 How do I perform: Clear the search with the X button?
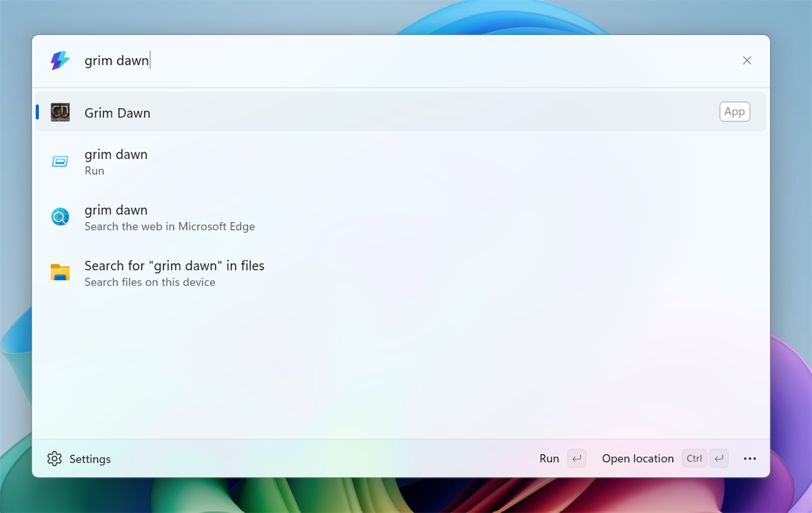pos(747,61)
